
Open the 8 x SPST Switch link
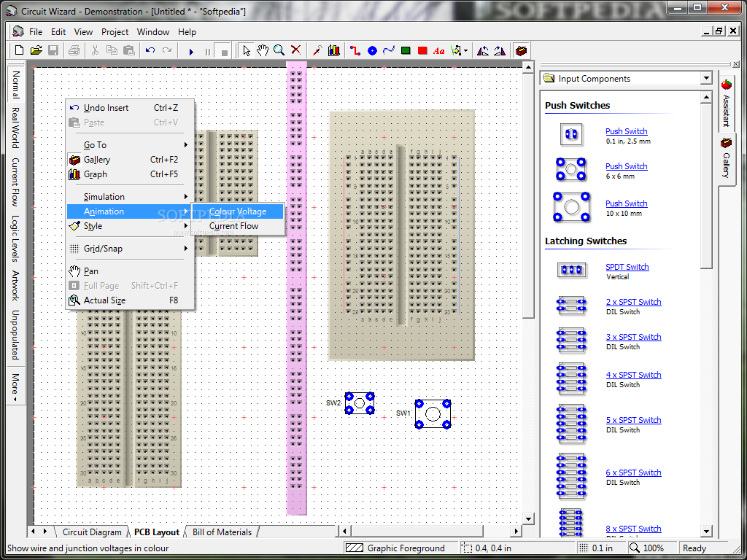click(x=633, y=528)
